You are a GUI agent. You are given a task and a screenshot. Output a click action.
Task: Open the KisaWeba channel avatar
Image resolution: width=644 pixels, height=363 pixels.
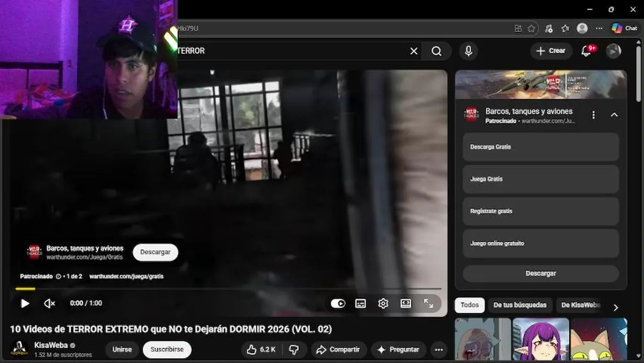[19, 348]
